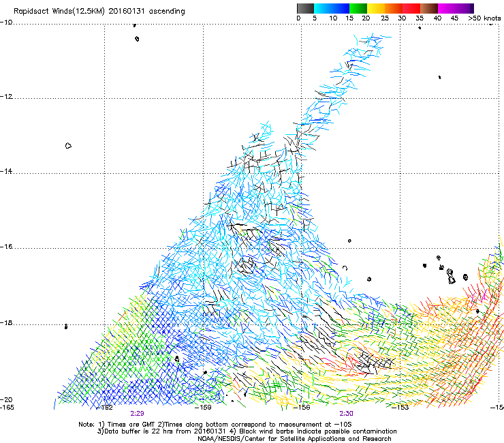Click the orange 25-30 knots legend segment
The width and height of the screenshot is (504, 443).
394,8
